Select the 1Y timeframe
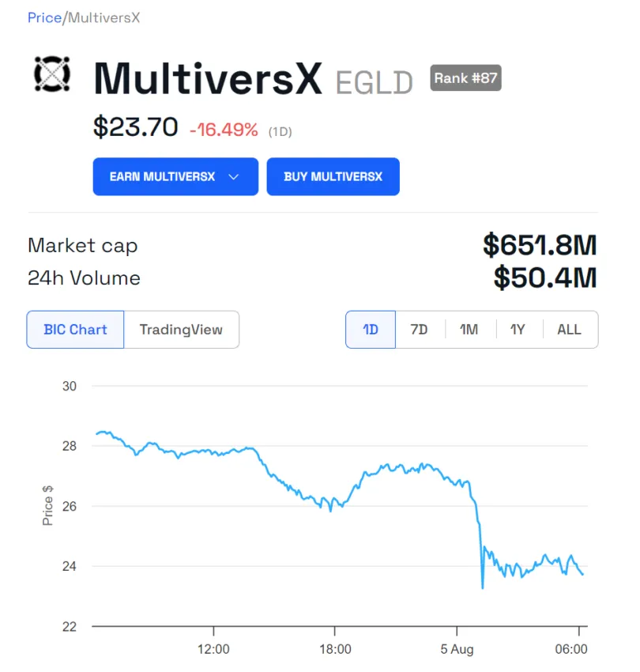Screen dimensions: 640x672 pyautogui.click(x=518, y=329)
